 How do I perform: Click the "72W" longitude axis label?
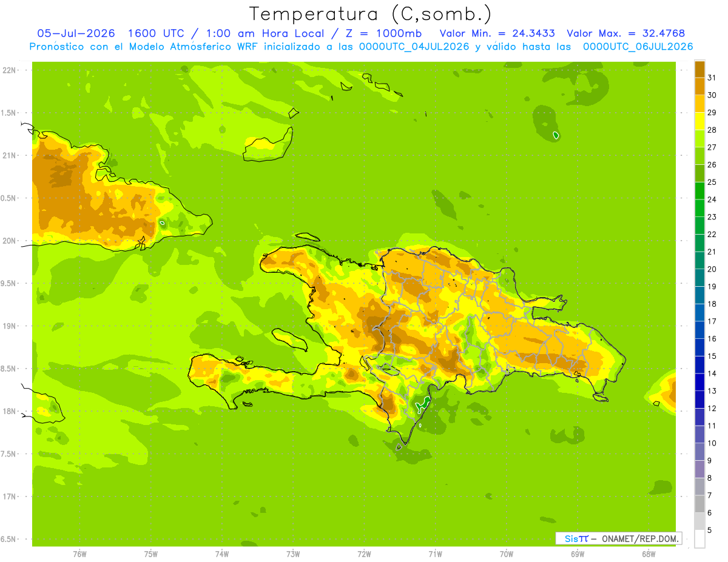(x=364, y=554)
